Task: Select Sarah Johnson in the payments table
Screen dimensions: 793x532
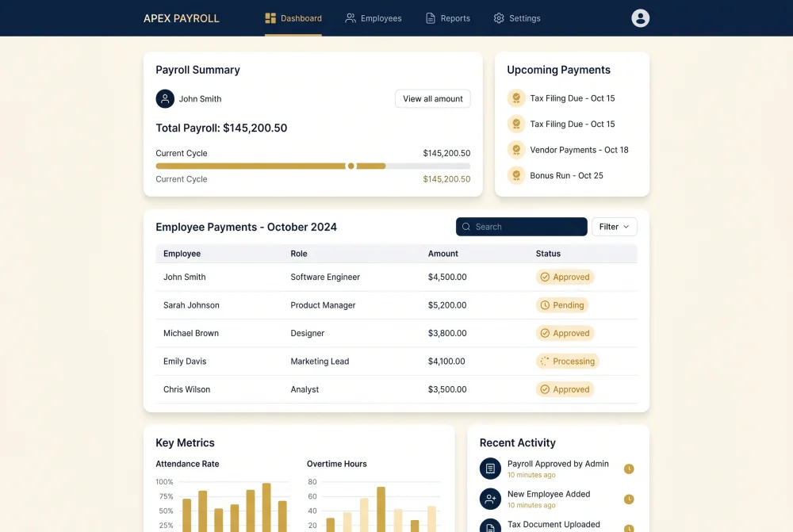Action: point(191,305)
